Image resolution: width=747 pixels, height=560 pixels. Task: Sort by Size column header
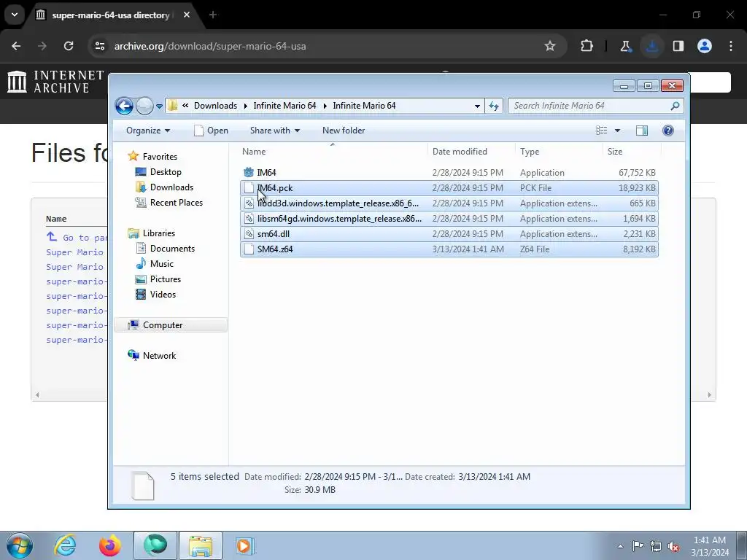point(615,152)
